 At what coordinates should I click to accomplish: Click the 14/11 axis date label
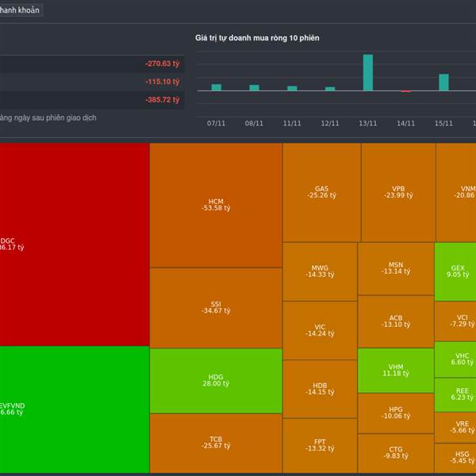point(406,124)
